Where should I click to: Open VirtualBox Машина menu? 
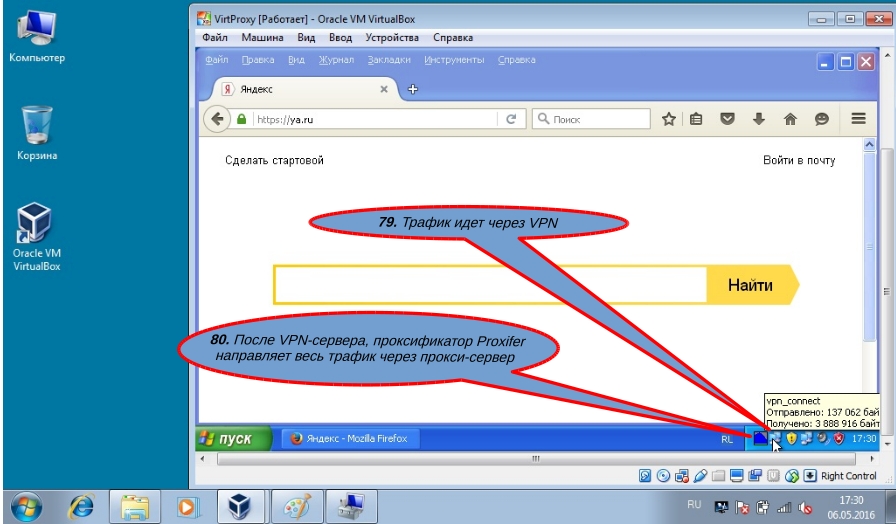click(x=262, y=38)
